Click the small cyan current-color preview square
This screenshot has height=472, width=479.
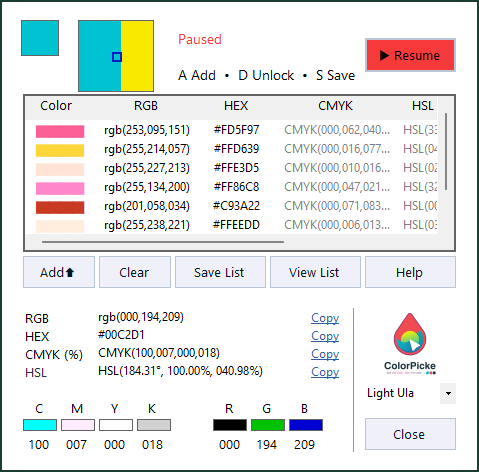click(x=40, y=38)
